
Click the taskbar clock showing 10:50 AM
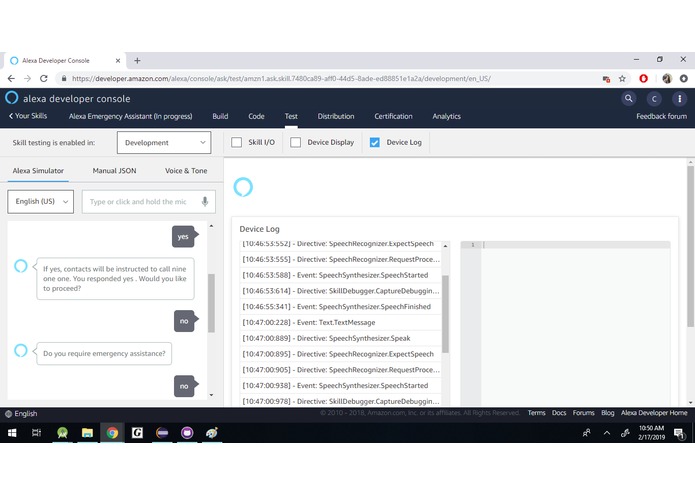(x=651, y=433)
